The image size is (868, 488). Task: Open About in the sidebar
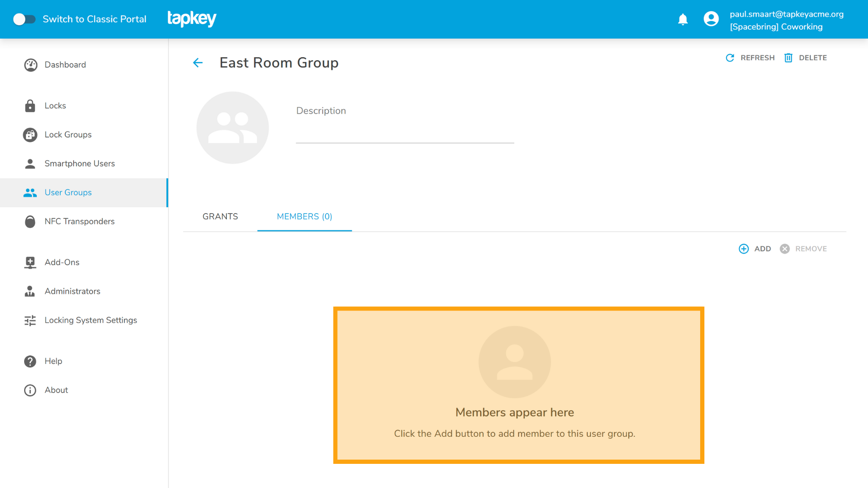click(x=84, y=390)
